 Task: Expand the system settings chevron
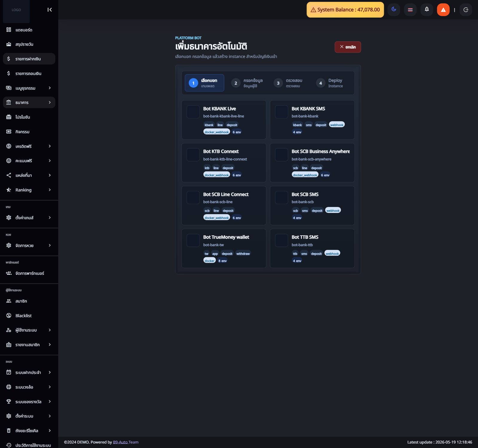(50, 416)
